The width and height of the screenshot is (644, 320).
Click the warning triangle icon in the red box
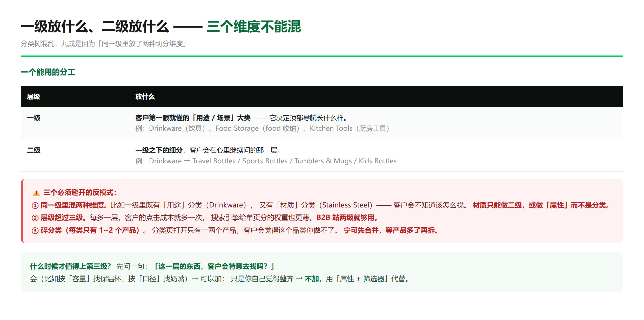point(36,193)
